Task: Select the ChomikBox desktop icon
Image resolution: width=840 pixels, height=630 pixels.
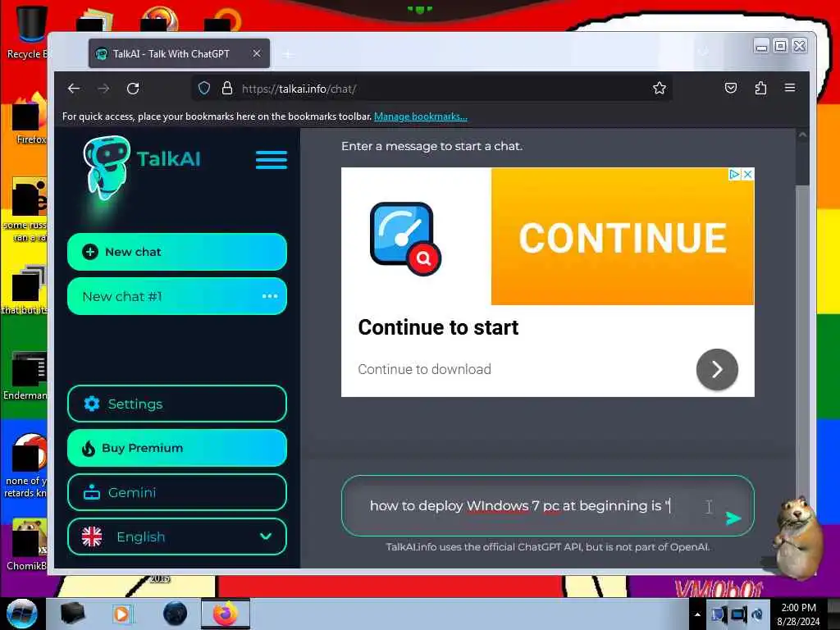Action: click(27, 544)
